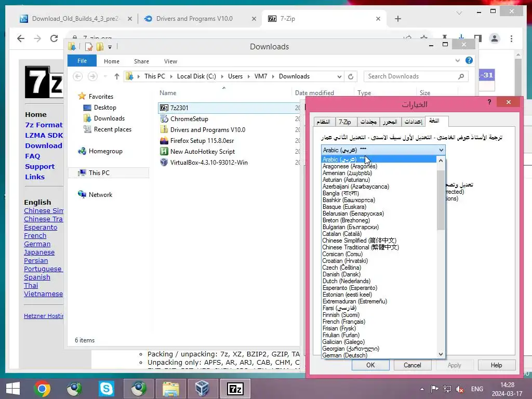Click the Explorer help question mark icon
Screen dimensions: 532x399
pos(469,60)
